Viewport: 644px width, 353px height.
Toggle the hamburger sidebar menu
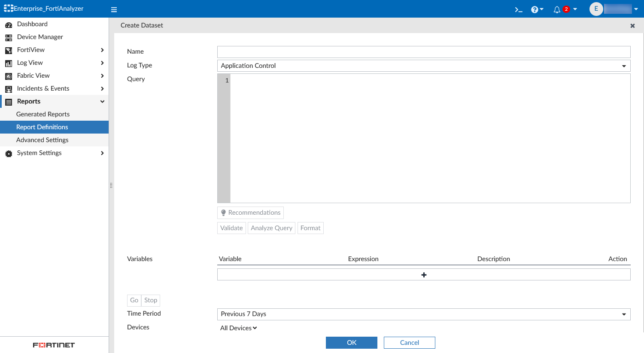click(114, 9)
